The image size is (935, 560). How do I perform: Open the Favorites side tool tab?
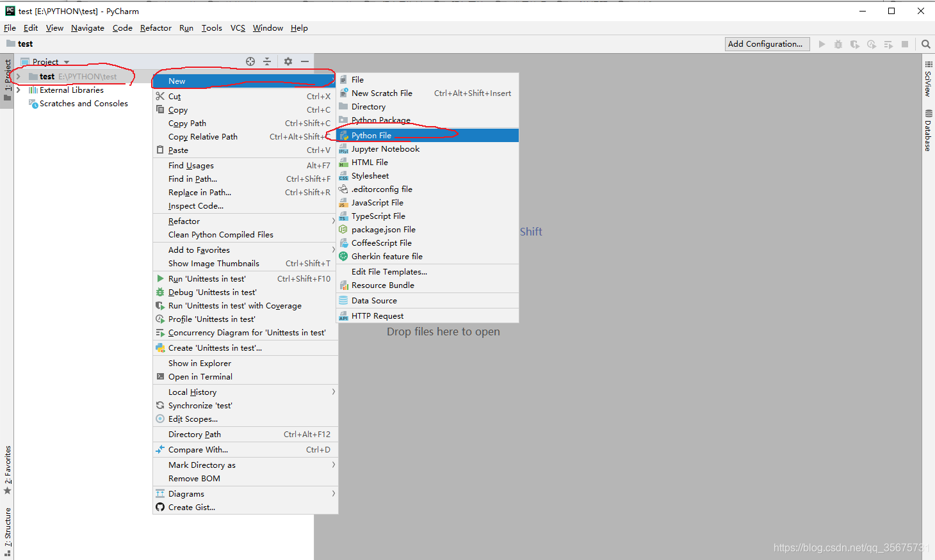pos(8,470)
